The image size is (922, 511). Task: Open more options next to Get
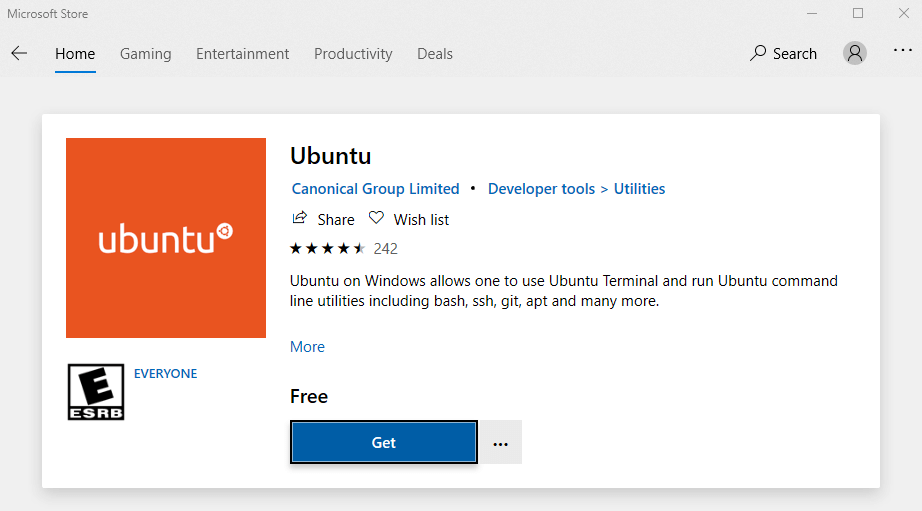501,443
